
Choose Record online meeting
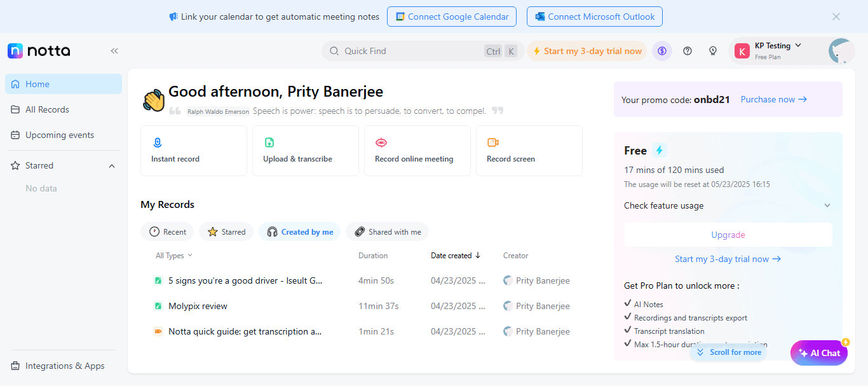pos(417,151)
